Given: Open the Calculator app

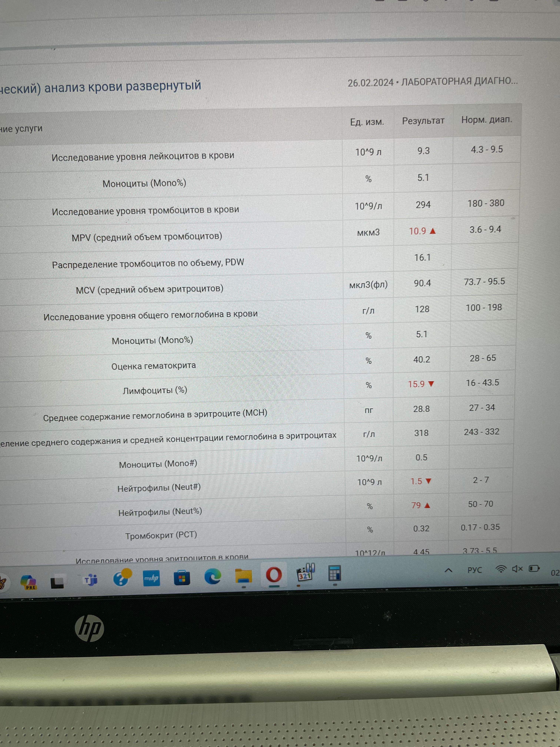Looking at the screenshot, I should [x=334, y=573].
